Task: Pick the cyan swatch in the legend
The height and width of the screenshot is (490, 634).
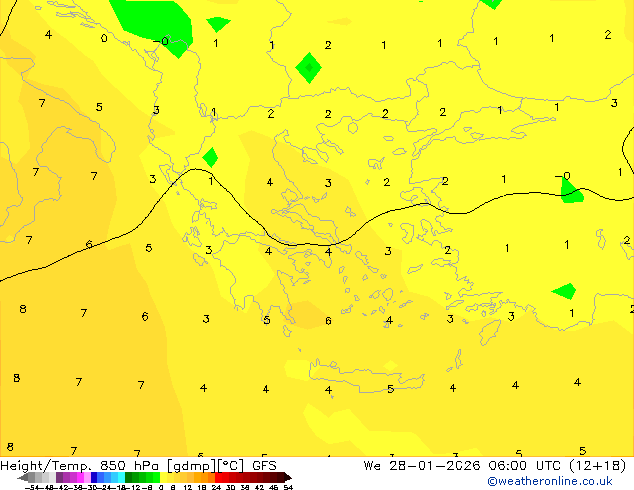Action: [121, 478]
